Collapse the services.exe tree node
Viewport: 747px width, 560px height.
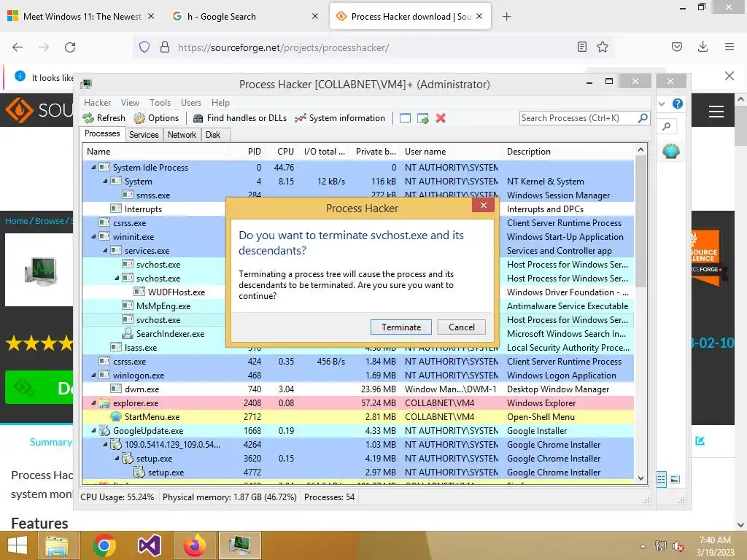(x=105, y=251)
